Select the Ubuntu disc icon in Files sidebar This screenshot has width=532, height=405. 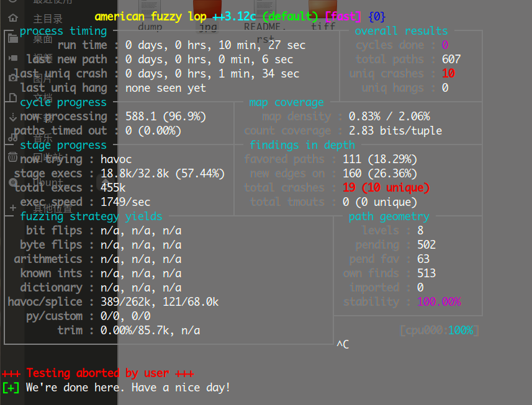click(x=13, y=182)
